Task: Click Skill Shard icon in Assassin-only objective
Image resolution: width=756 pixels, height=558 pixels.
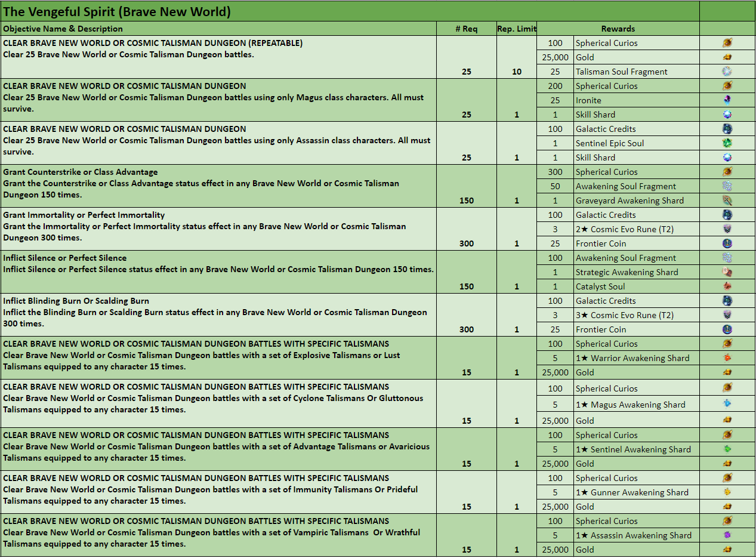Action: tap(727, 158)
